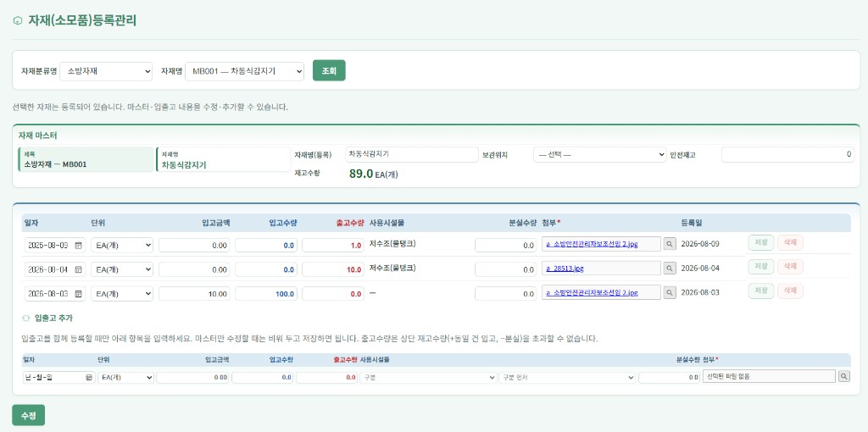Open the 보관위치 선택 dropdown
This screenshot has width=868, height=432.
(599, 155)
